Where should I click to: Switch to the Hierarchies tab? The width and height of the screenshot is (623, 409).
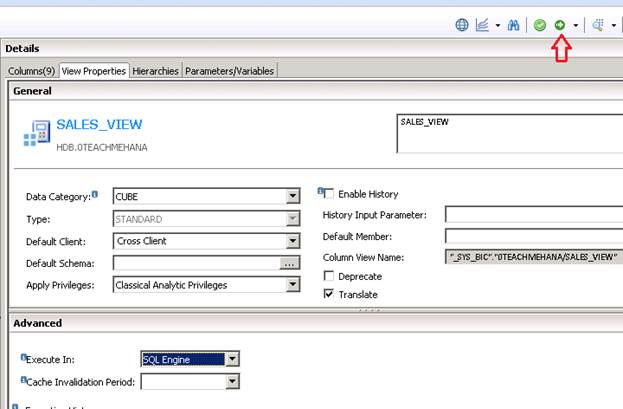click(155, 71)
